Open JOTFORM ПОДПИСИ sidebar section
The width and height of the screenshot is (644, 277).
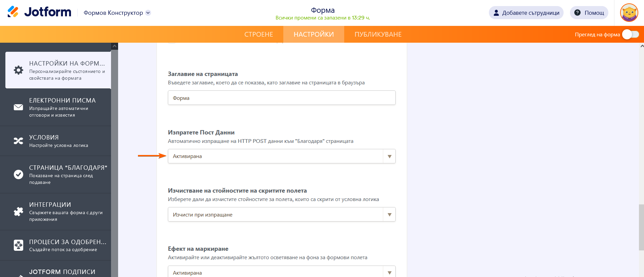[x=56, y=269]
